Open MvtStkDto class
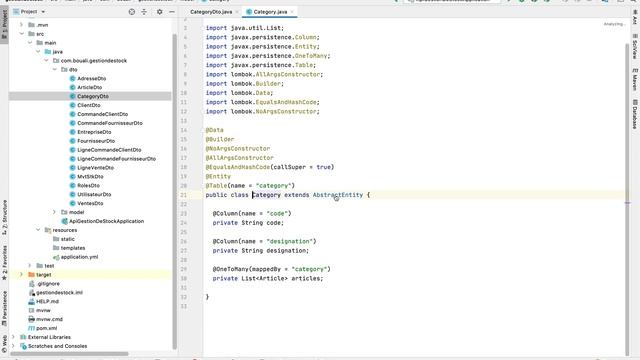Screen dimensions: 640x360 [x=90, y=177]
